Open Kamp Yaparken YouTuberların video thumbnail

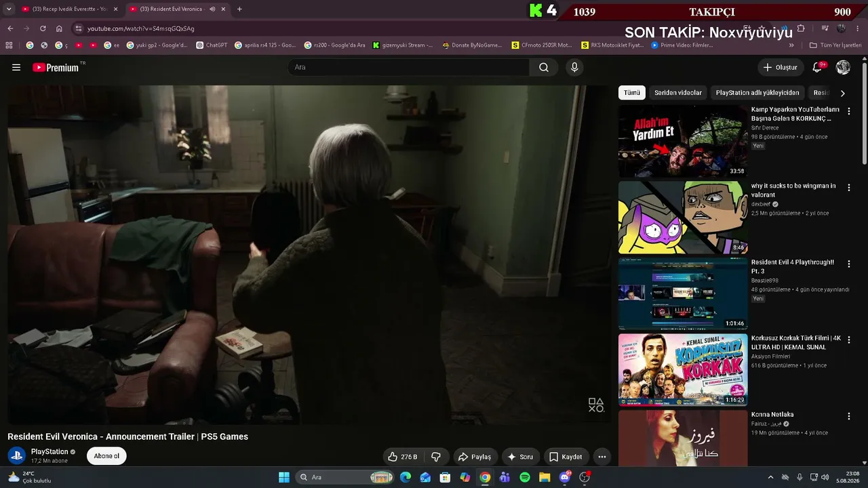(x=683, y=141)
